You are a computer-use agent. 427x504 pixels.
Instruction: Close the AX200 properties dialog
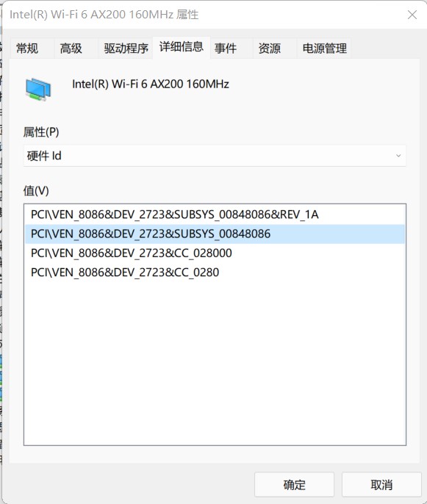[x=412, y=15]
